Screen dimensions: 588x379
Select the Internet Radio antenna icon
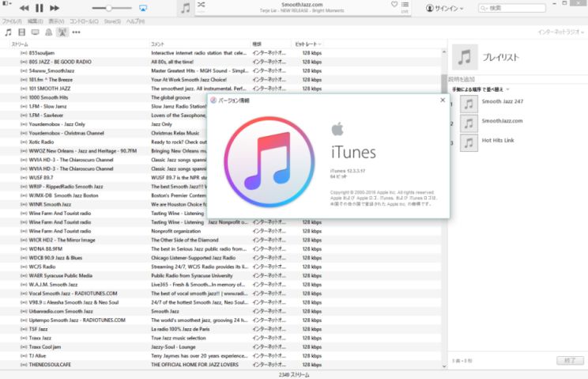62,32
